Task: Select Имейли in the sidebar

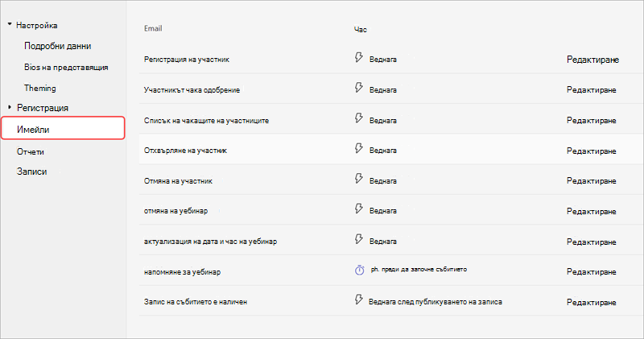Action: pyautogui.click(x=63, y=128)
